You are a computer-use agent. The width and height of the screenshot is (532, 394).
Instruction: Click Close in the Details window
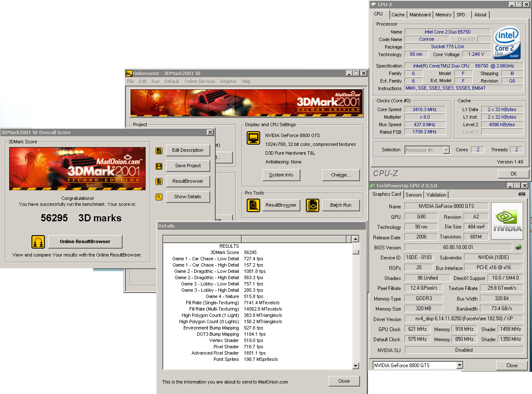tap(344, 381)
